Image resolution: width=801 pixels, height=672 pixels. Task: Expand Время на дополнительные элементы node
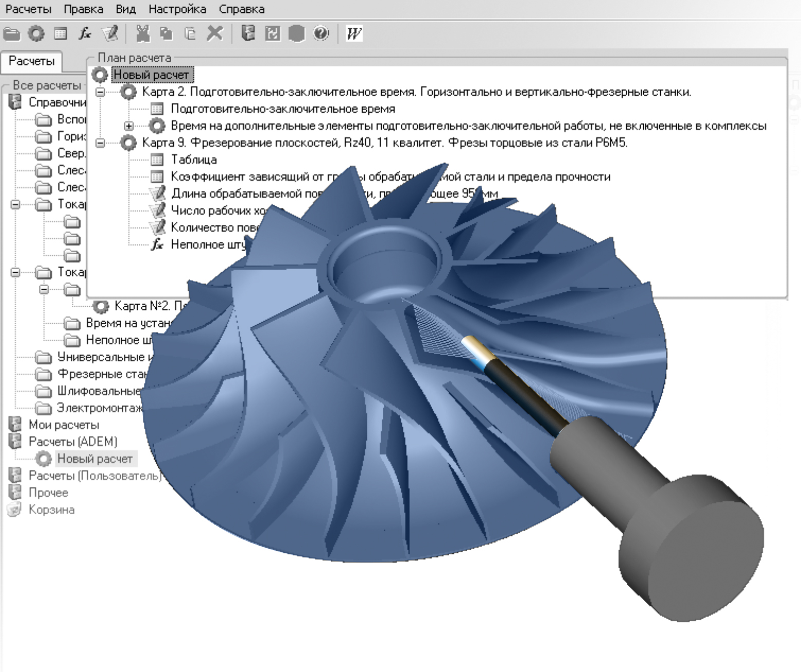click(x=129, y=126)
